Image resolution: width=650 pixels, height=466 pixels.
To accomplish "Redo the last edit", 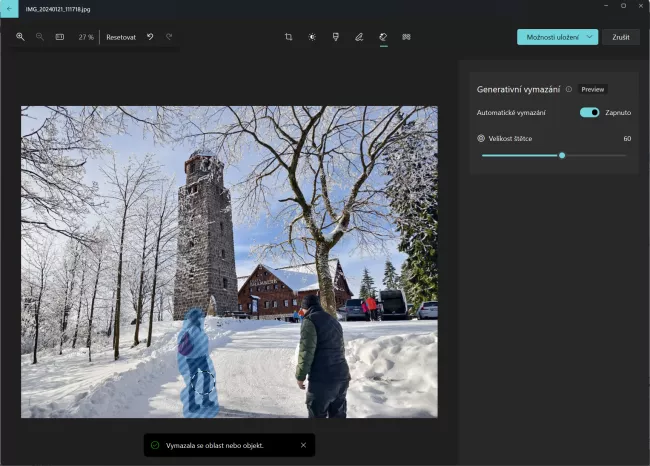I will (x=169, y=37).
